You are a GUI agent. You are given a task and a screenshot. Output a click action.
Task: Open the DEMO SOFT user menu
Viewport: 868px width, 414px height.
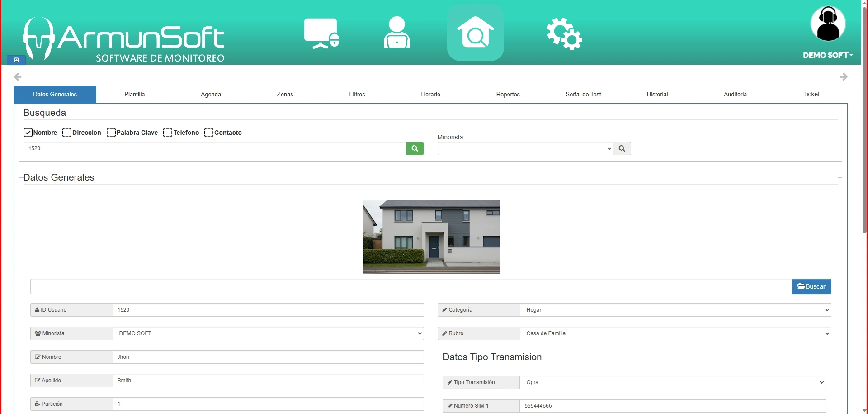coord(827,55)
